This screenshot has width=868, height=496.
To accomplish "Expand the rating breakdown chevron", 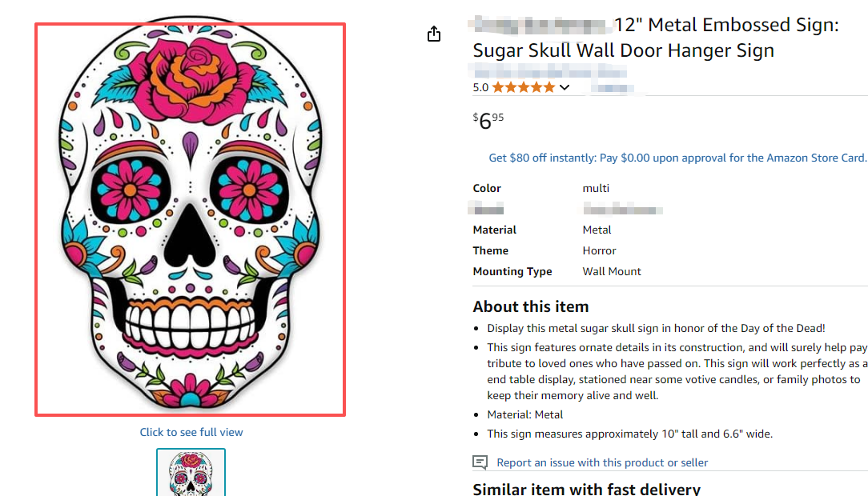I will 565,87.
